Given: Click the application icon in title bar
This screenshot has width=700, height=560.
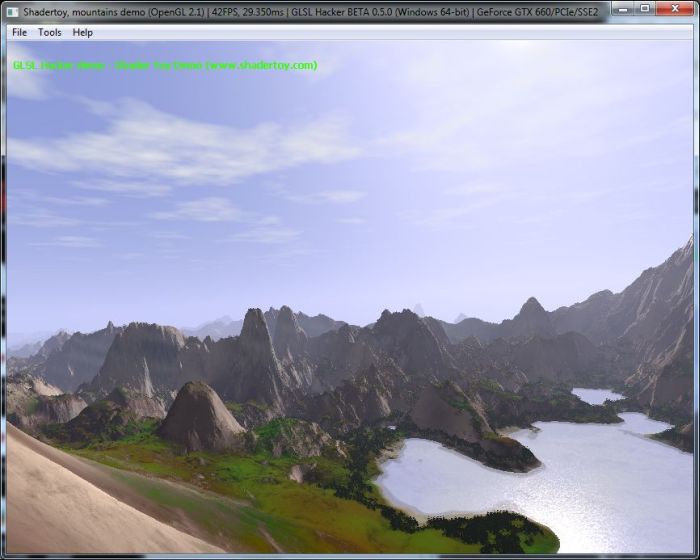Looking at the screenshot, I should pyautogui.click(x=13, y=12).
